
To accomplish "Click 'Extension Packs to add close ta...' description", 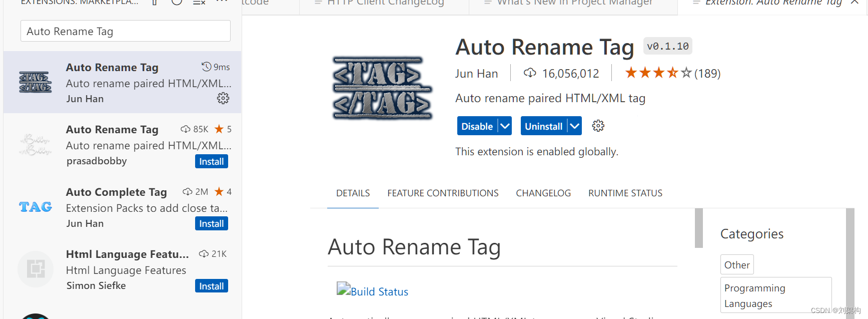I will [x=147, y=208].
